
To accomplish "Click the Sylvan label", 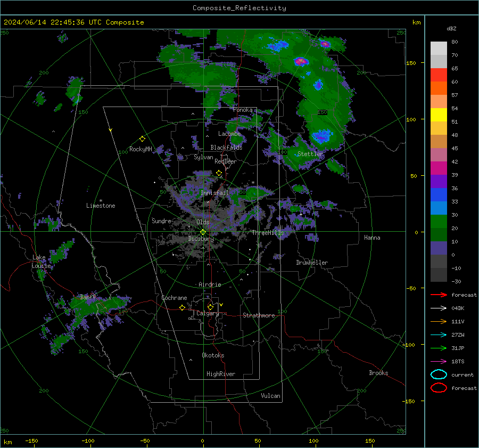I will (203, 157).
